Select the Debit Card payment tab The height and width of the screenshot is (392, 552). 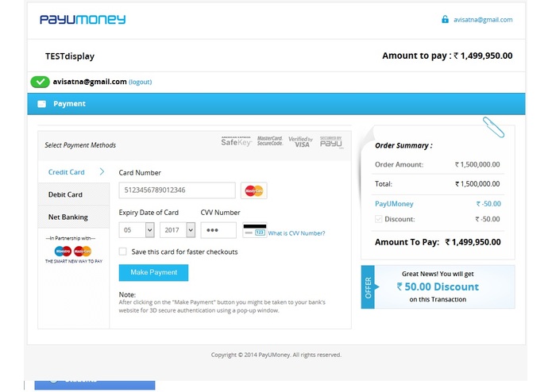[74, 194]
